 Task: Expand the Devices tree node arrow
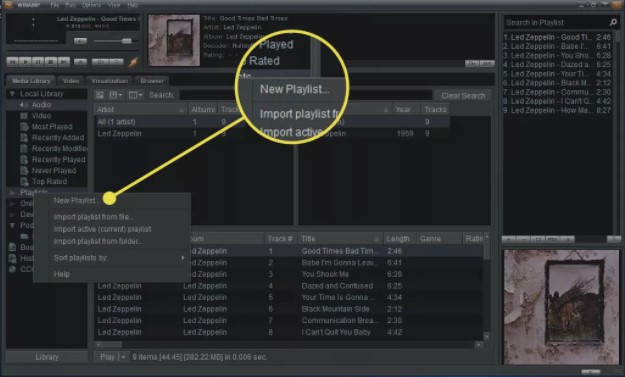point(12,214)
